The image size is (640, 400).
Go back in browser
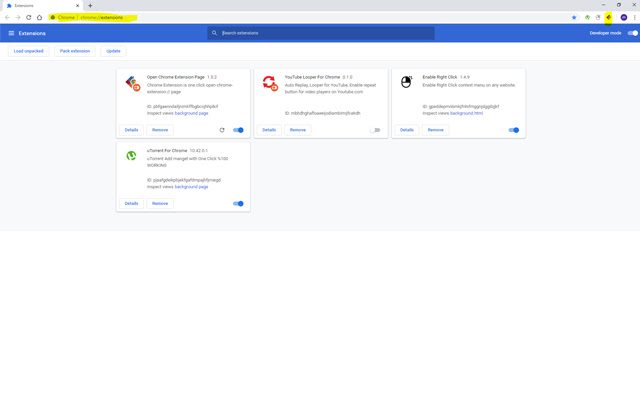pyautogui.click(x=7, y=17)
